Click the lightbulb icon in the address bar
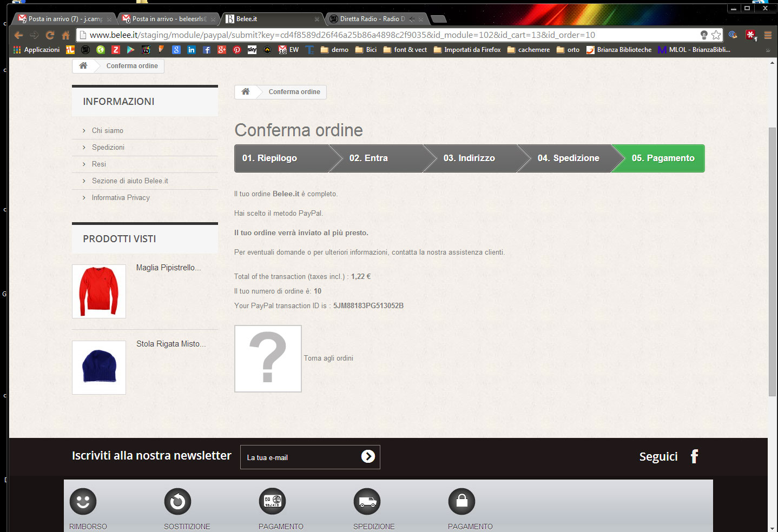Screen dimensions: 778x532 [x=704, y=35]
